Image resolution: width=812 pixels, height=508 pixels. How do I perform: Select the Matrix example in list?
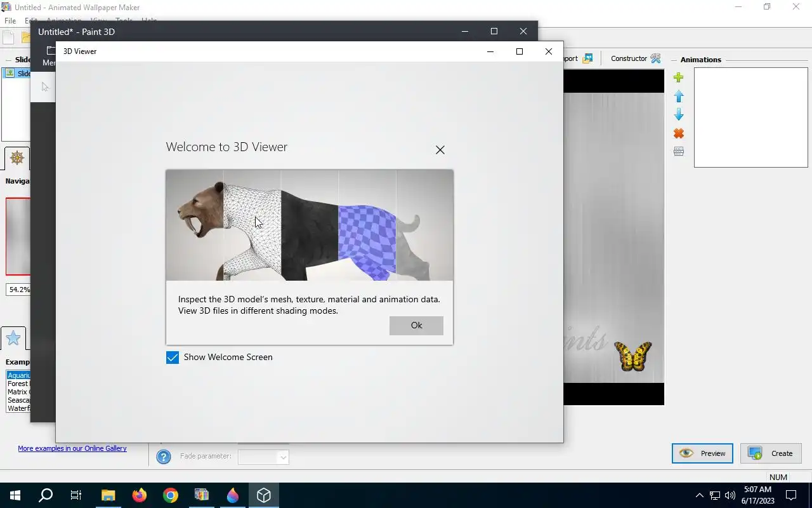18,392
